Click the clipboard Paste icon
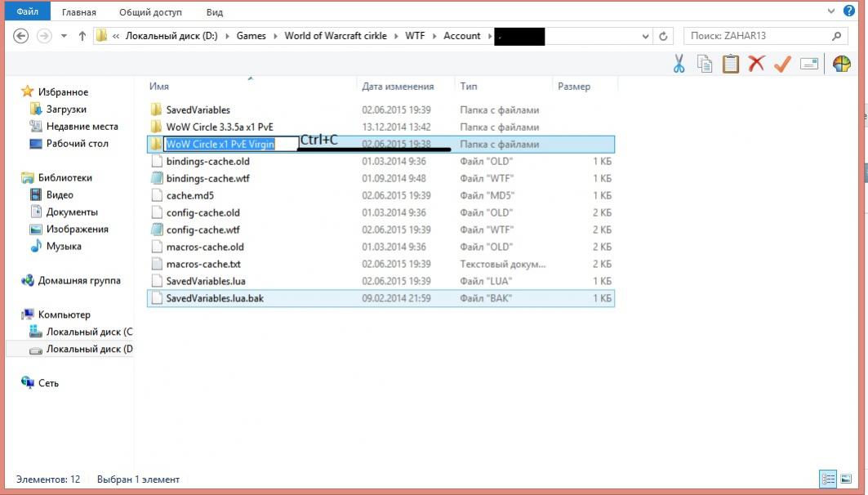868x495 pixels. pos(730,64)
